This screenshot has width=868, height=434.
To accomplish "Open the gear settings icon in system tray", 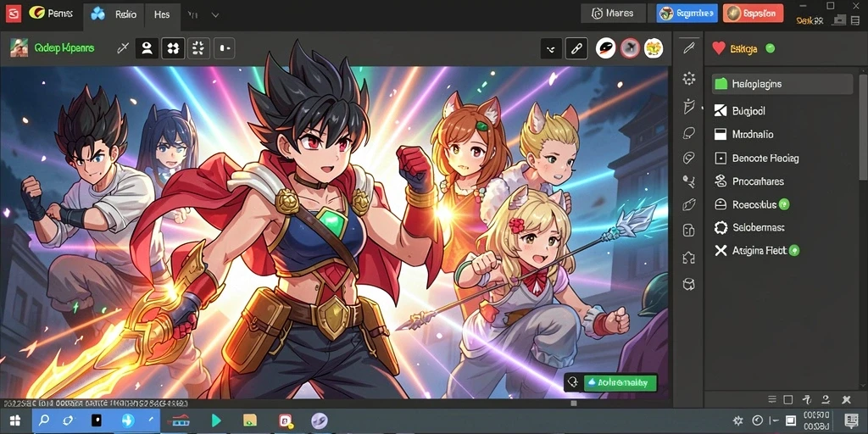I will click(x=738, y=420).
